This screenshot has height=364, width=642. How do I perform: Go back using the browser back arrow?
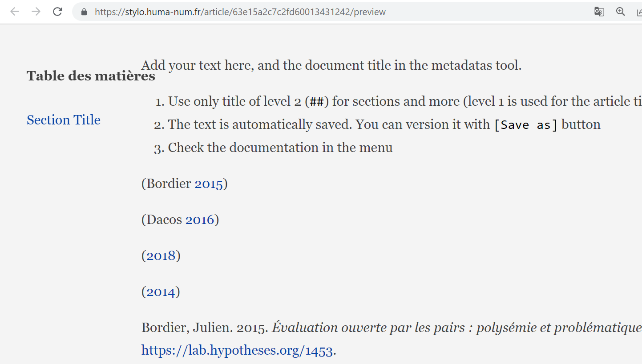[14, 12]
